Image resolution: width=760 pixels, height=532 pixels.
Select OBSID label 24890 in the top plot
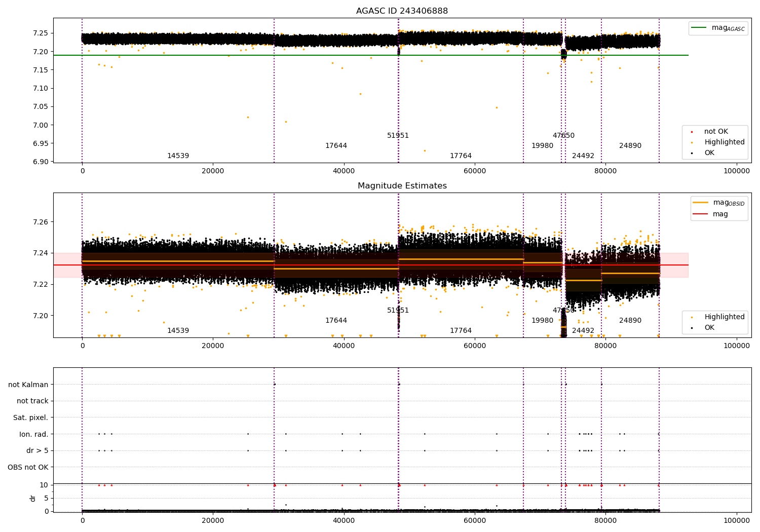(630, 146)
